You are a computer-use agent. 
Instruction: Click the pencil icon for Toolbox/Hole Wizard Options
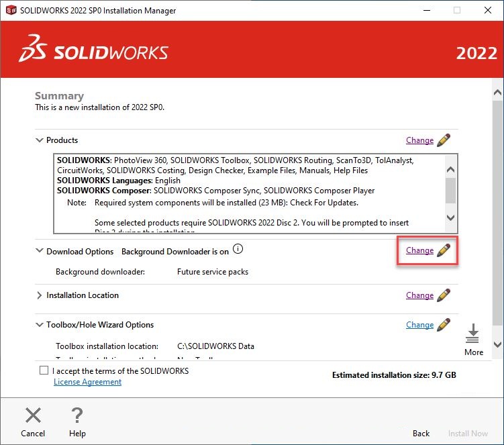[444, 325]
